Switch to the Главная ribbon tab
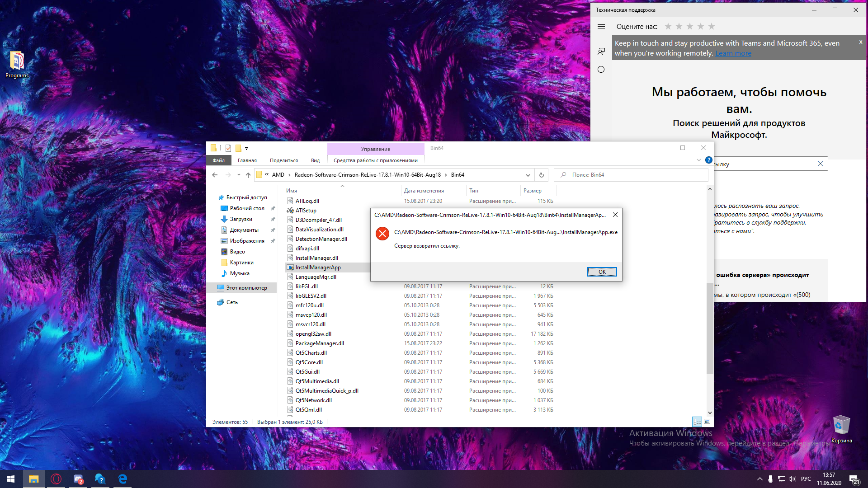 point(247,160)
